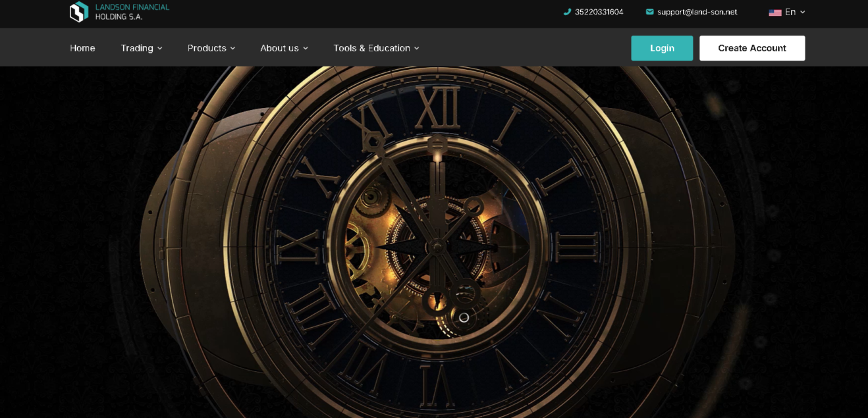868x418 pixels.
Task: Click the clock hero image center
Action: pos(435,247)
